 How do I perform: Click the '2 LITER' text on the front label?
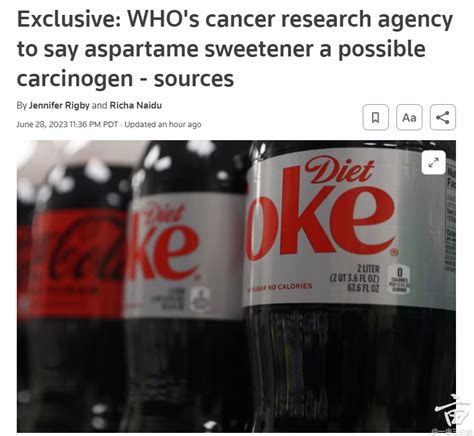tap(368, 269)
